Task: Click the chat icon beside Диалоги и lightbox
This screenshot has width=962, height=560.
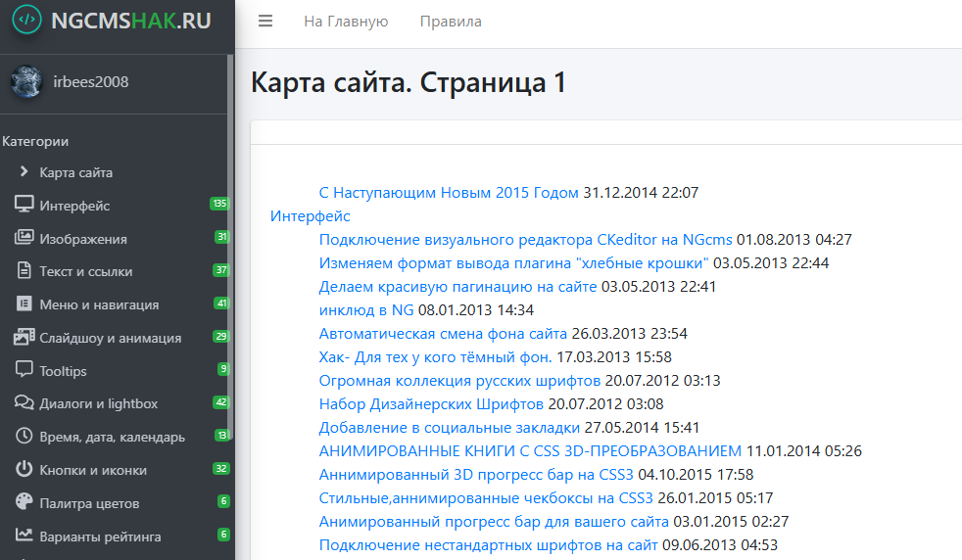Action: pyautogui.click(x=24, y=402)
